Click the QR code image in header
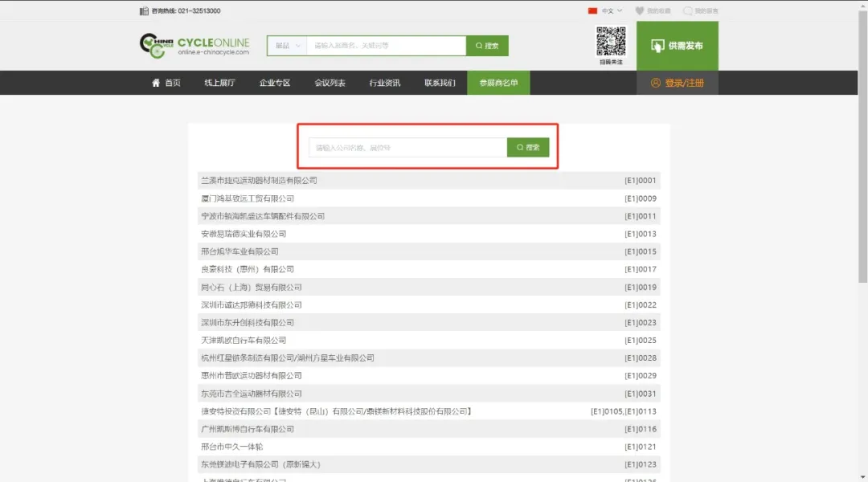868x482 pixels. 610,42
